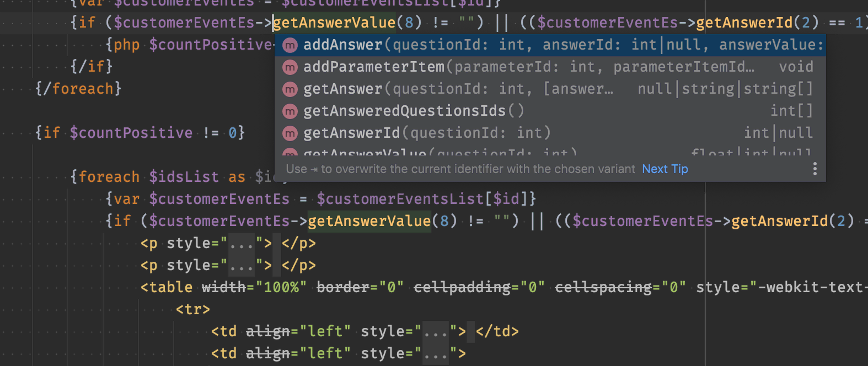Image resolution: width=868 pixels, height=366 pixels.
Task: Click the method icon beside getAnswerId suggestion
Action: [290, 133]
